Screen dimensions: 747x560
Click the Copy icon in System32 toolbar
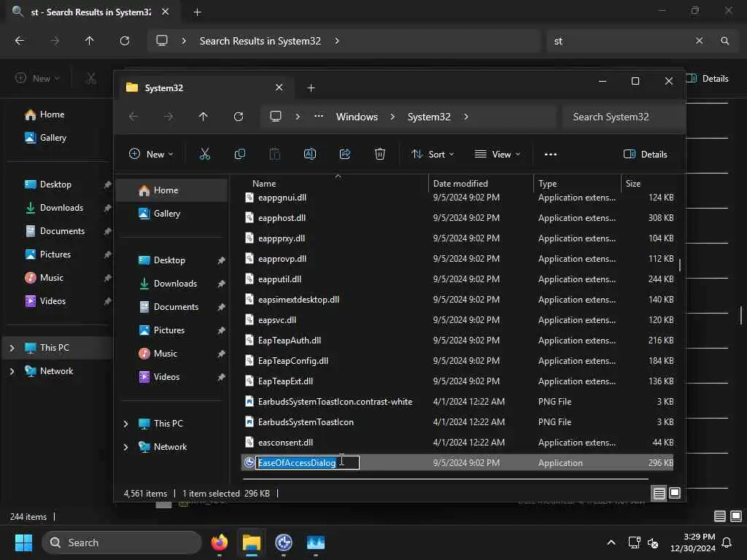[x=239, y=154]
